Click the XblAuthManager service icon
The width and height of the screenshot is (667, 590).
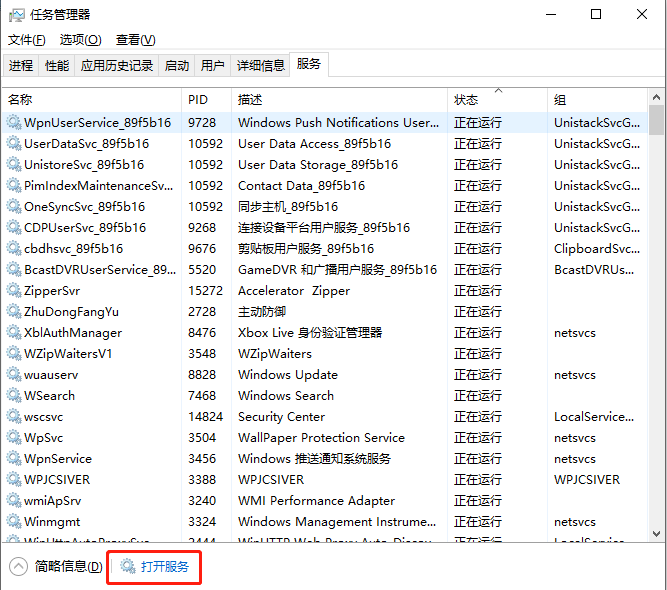coord(14,333)
